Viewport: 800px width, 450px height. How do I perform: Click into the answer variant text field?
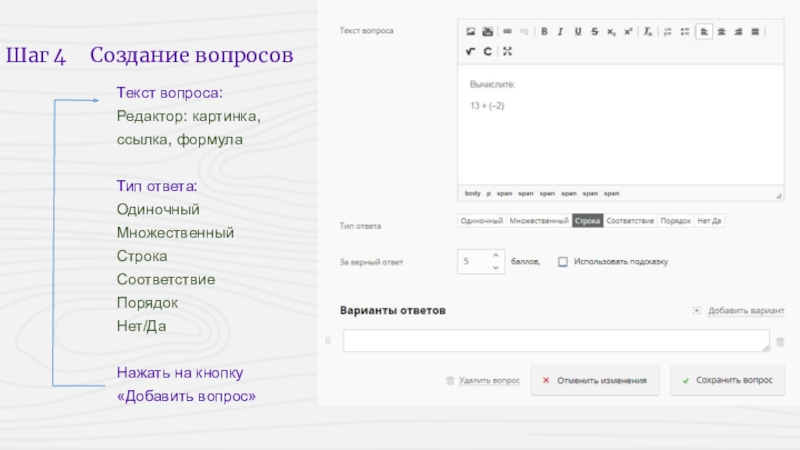pos(555,341)
